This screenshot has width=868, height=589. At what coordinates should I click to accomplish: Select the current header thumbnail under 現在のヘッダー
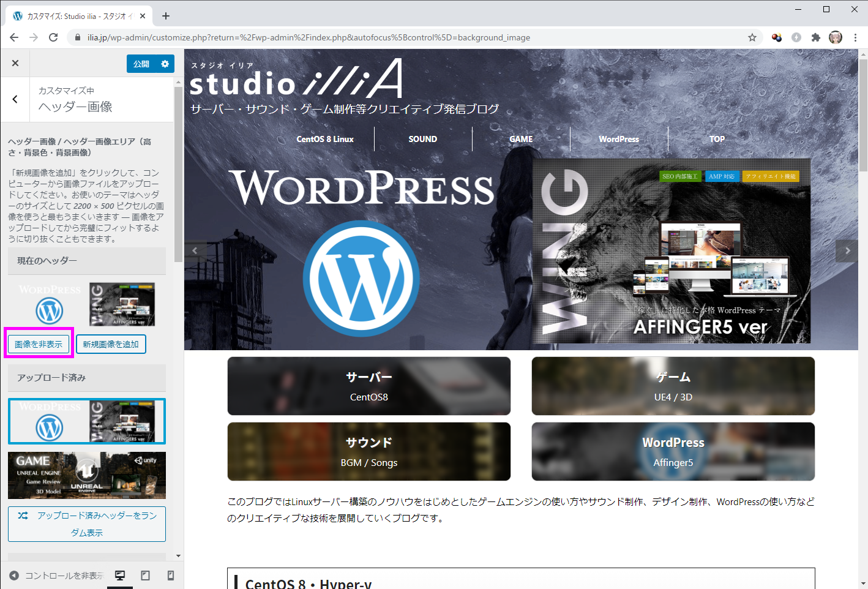pos(87,304)
